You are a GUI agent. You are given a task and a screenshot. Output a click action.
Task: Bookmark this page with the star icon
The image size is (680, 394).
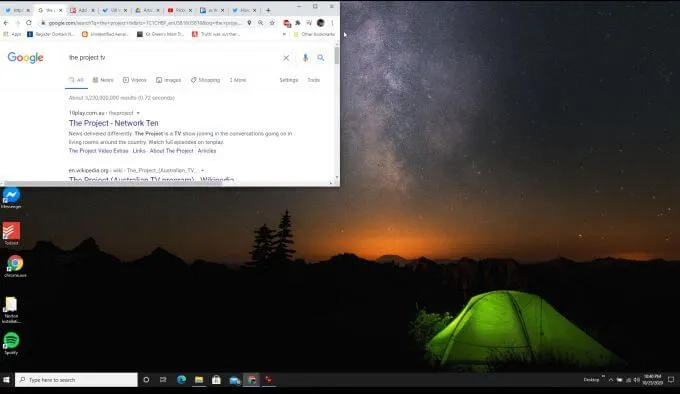[272, 23]
